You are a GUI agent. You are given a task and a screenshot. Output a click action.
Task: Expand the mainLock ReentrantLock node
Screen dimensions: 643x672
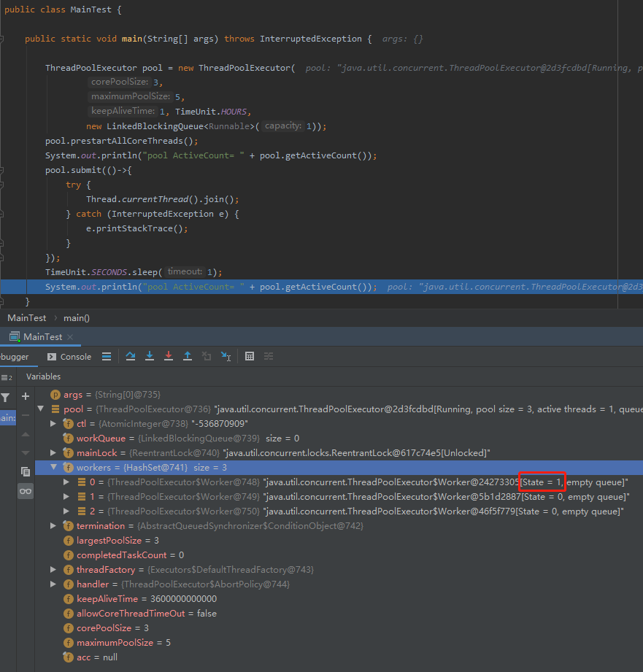[x=53, y=452]
